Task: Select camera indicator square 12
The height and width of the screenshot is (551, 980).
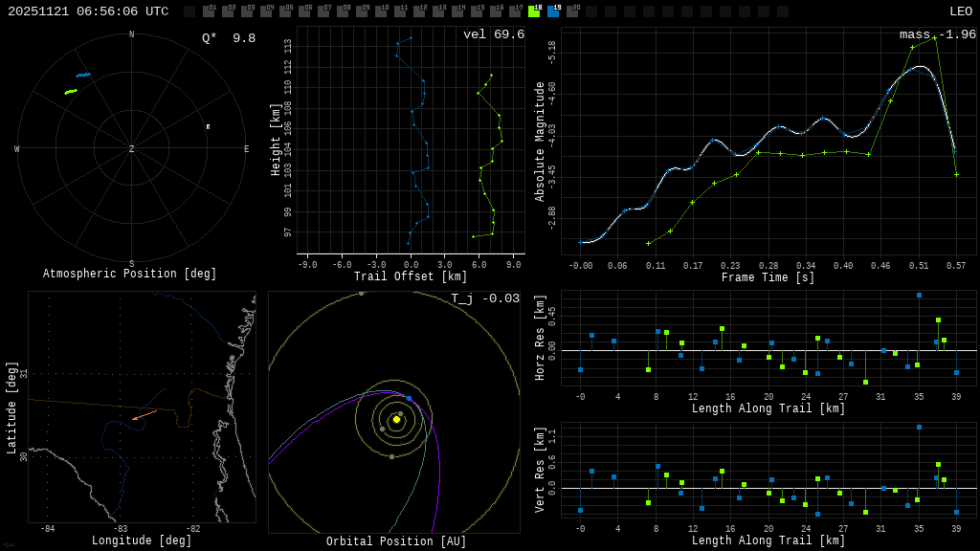Action: click(x=419, y=11)
